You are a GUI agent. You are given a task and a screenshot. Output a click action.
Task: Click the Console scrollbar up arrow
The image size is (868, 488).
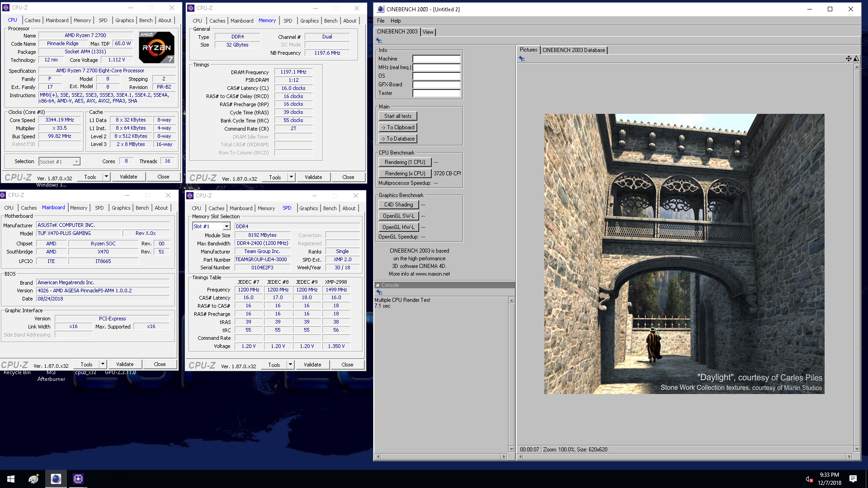(x=511, y=300)
